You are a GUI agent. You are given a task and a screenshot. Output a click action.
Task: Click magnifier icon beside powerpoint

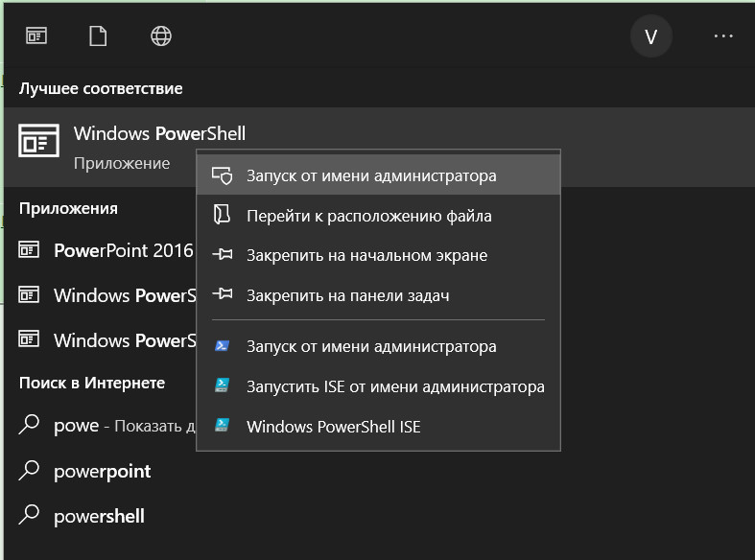[29, 471]
